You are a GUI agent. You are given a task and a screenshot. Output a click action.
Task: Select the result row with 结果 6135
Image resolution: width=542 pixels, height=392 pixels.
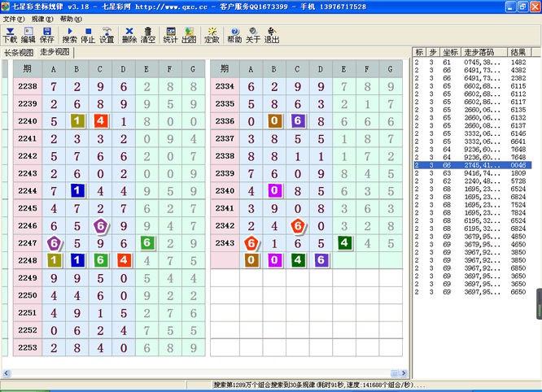coord(472,110)
